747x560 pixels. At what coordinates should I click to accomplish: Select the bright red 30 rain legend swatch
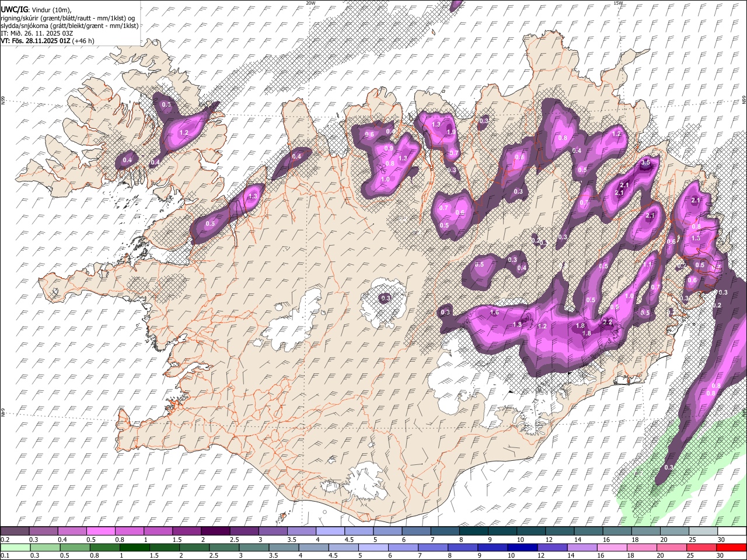[x=732, y=547]
